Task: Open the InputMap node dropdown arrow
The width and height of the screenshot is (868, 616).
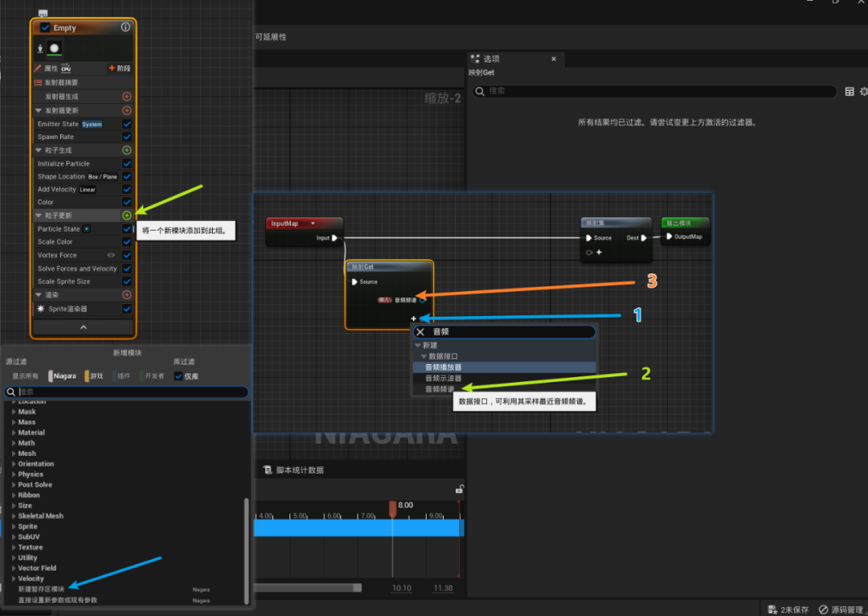Action: point(313,224)
